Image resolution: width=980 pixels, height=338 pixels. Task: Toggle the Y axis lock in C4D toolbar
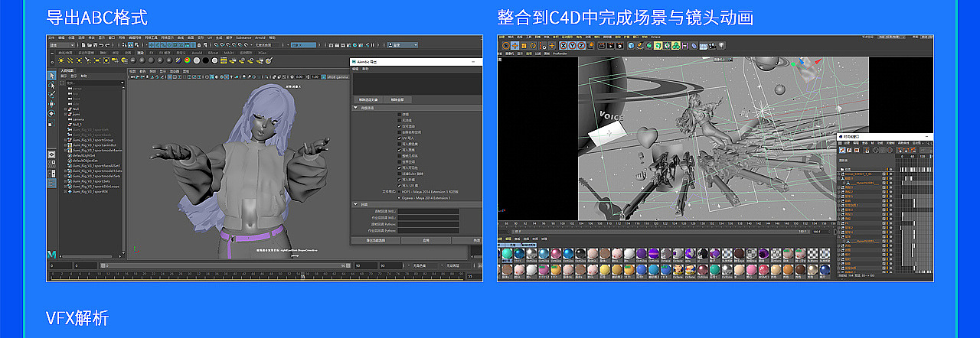pyautogui.click(x=572, y=46)
